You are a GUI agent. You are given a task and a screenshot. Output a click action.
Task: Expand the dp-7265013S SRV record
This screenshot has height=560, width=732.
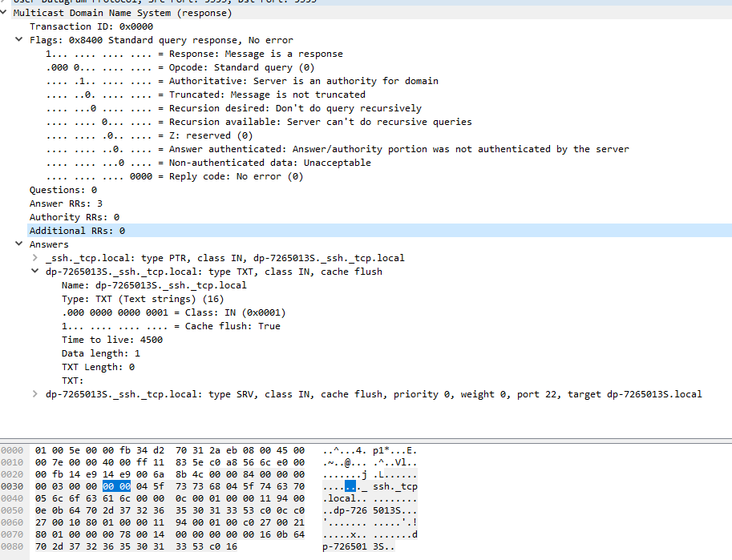[x=36, y=393]
